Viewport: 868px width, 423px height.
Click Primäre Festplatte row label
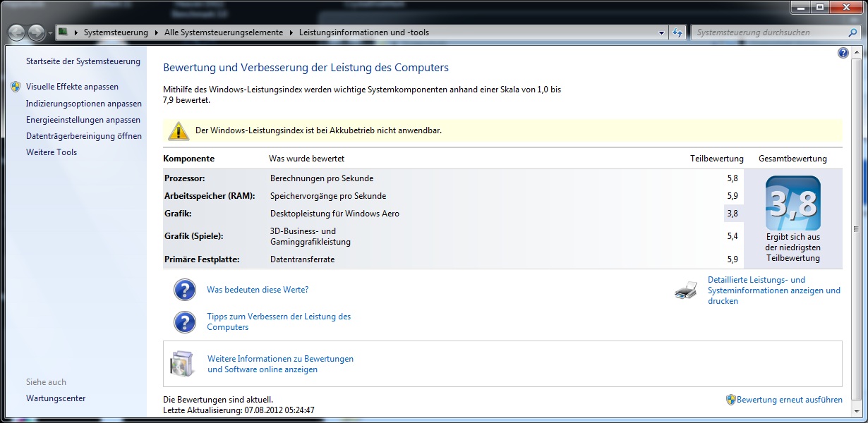click(202, 259)
